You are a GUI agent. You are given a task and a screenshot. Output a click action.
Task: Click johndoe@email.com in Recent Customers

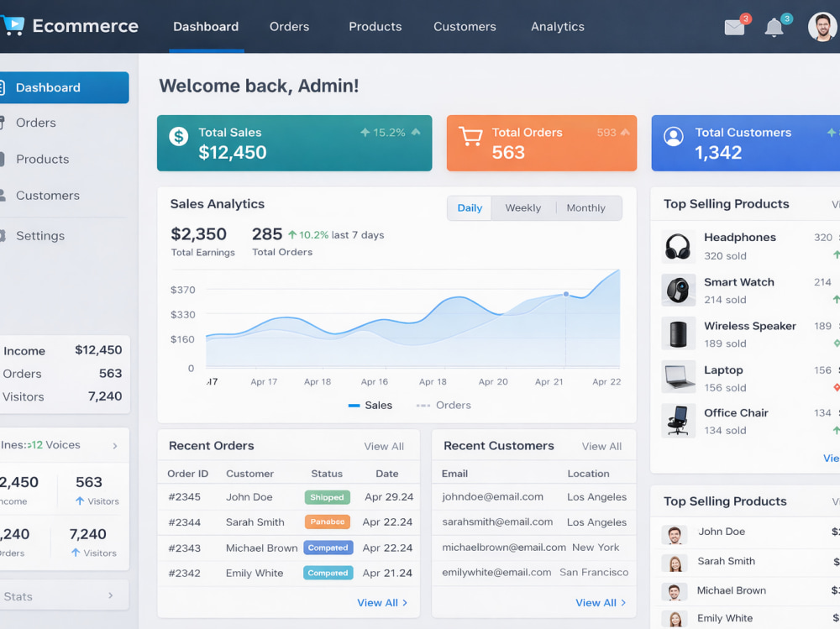click(x=492, y=496)
